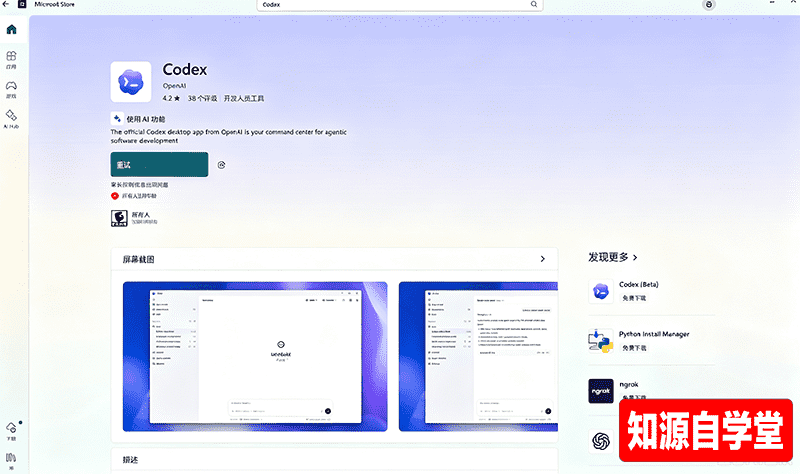Click the Codex app logo
The image size is (800, 474).
131,82
